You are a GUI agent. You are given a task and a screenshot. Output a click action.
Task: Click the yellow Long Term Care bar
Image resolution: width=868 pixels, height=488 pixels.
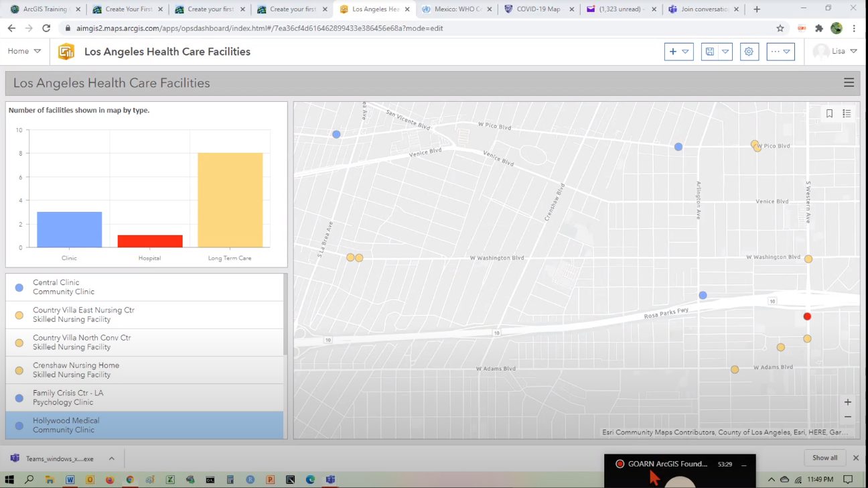tap(230, 200)
